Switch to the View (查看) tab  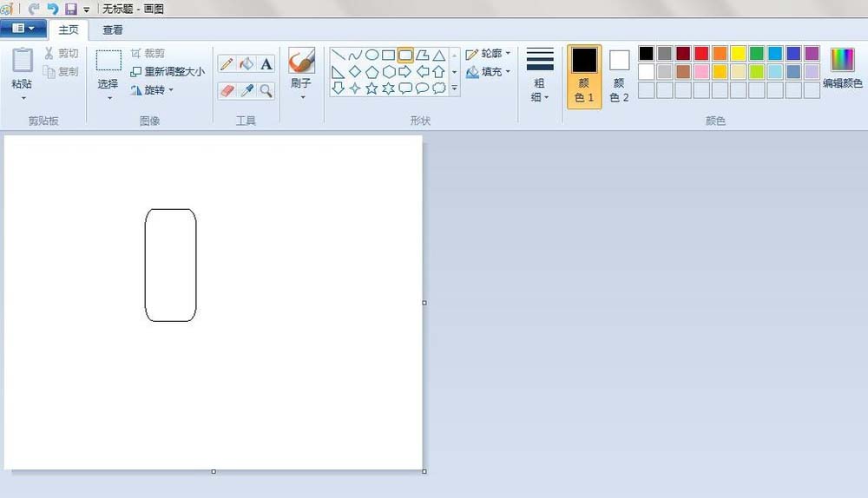click(x=112, y=29)
